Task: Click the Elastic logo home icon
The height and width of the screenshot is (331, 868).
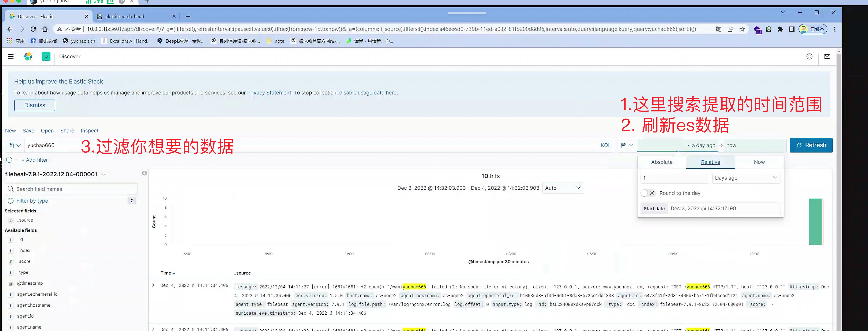Action: pyautogui.click(x=28, y=57)
